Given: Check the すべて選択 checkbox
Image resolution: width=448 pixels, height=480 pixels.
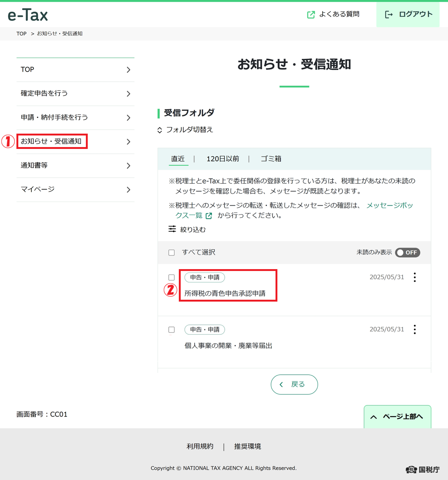Looking at the screenshot, I should 172,253.
